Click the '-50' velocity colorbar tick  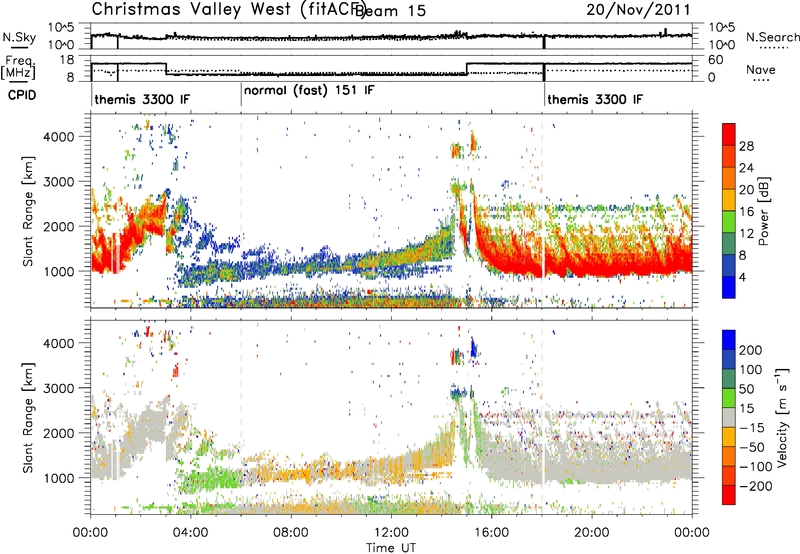[752, 447]
